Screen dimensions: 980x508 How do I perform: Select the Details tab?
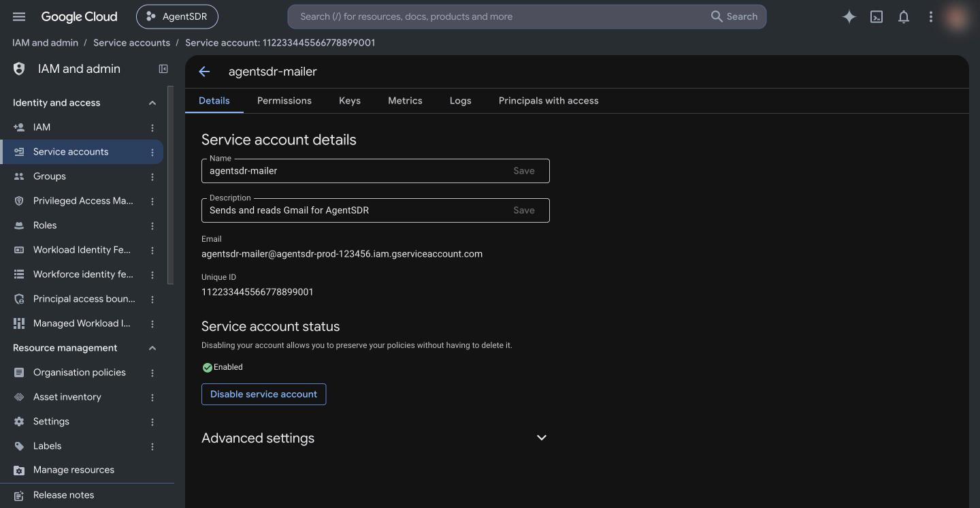[214, 101]
